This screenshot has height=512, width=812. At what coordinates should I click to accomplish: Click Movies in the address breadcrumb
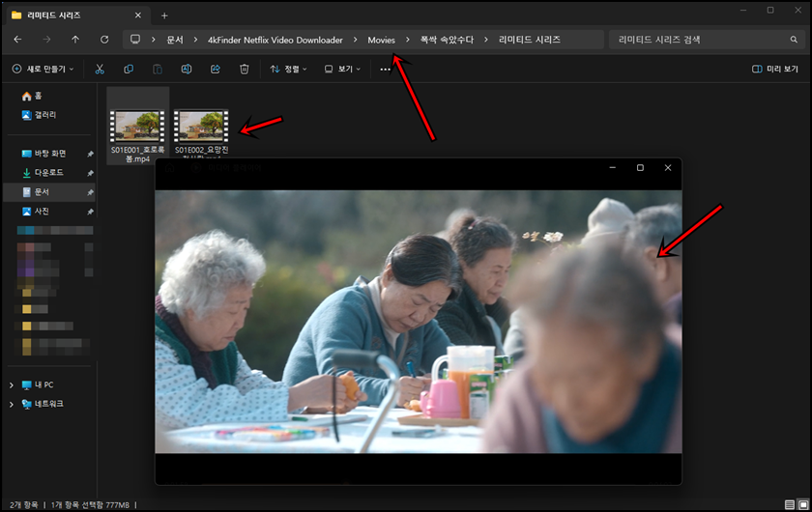click(381, 40)
